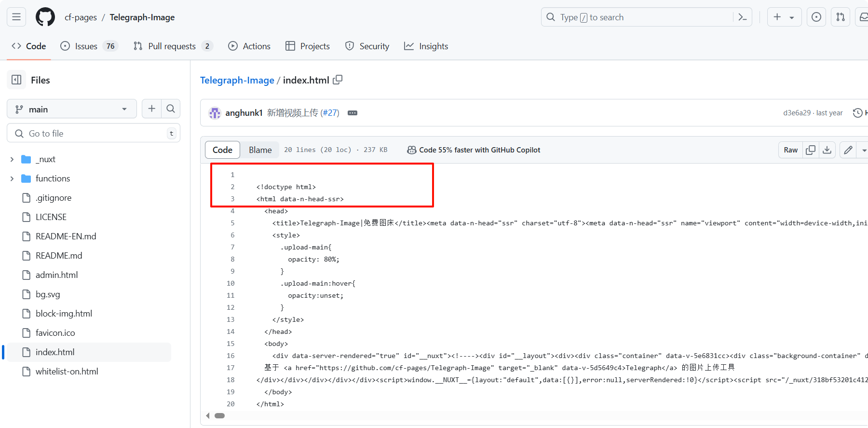Open the Telegraph-Image breadcrumb link
This screenshot has width=868, height=428.
[x=237, y=80]
